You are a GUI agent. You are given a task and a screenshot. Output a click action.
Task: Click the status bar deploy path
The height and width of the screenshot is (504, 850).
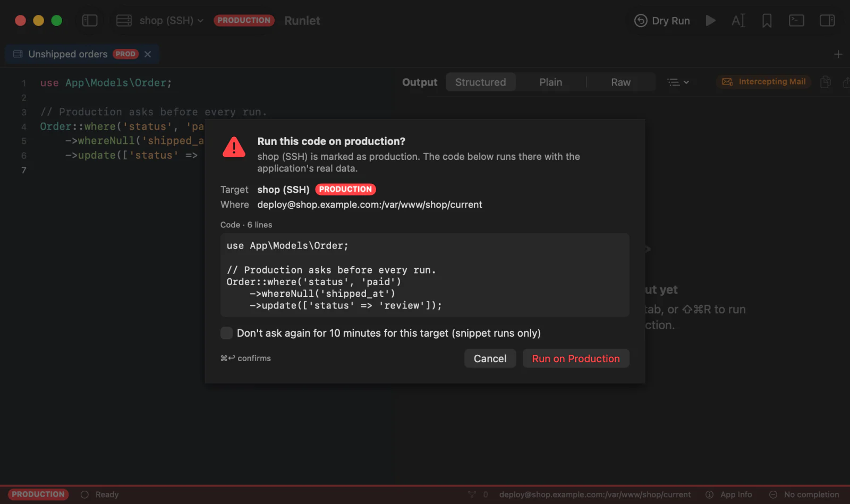pyautogui.click(x=595, y=494)
